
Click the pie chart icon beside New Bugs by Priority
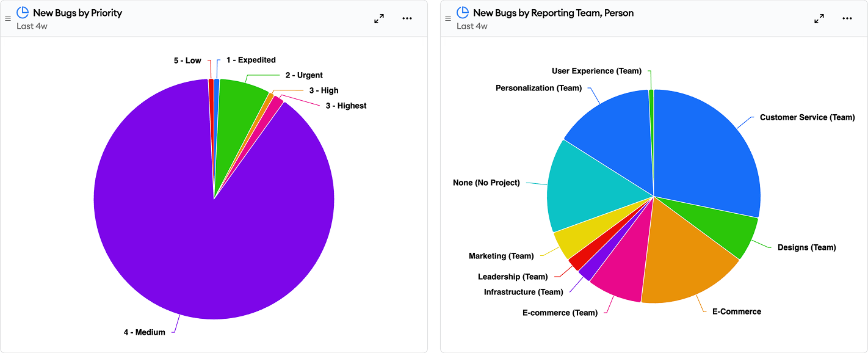[x=23, y=13]
